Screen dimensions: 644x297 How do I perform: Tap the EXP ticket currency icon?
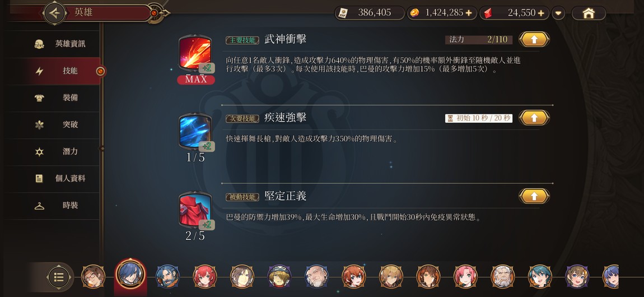(343, 13)
